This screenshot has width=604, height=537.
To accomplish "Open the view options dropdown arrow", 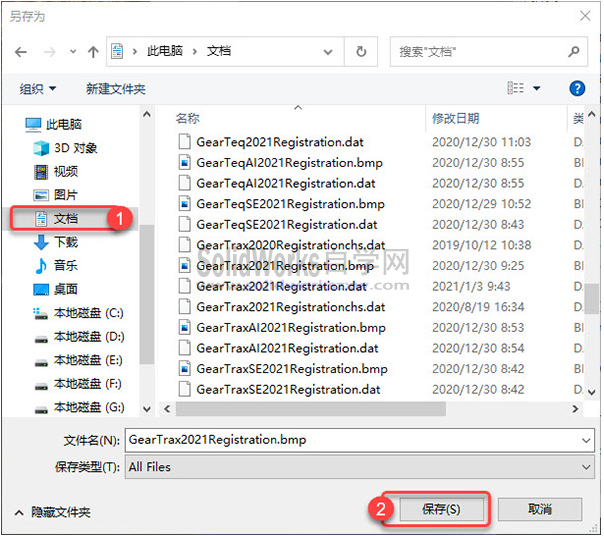I will coord(537,89).
